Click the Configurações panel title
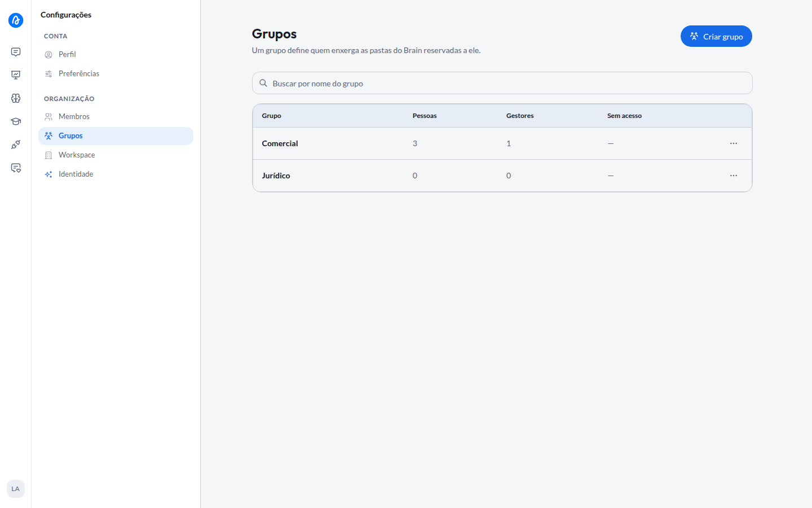 (x=66, y=15)
